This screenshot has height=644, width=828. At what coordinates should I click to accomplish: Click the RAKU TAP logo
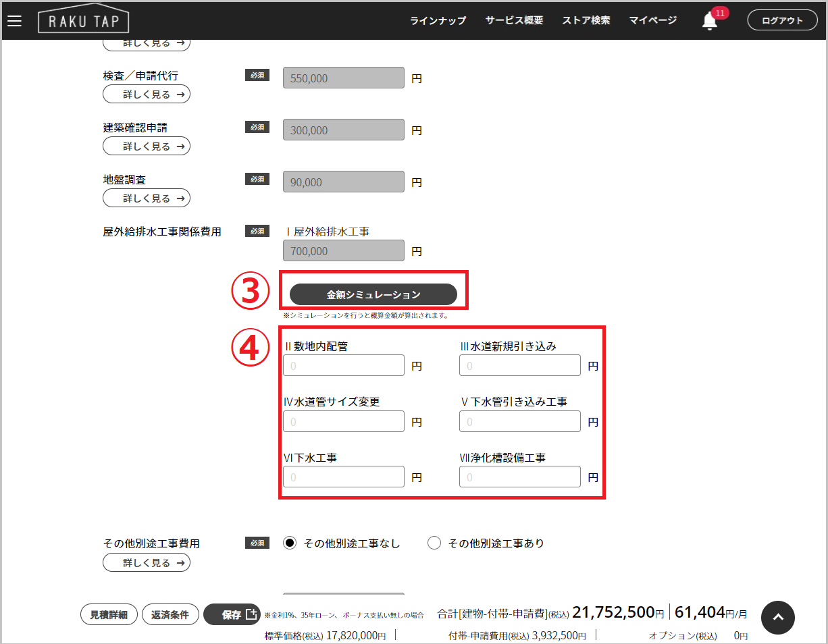(83, 21)
